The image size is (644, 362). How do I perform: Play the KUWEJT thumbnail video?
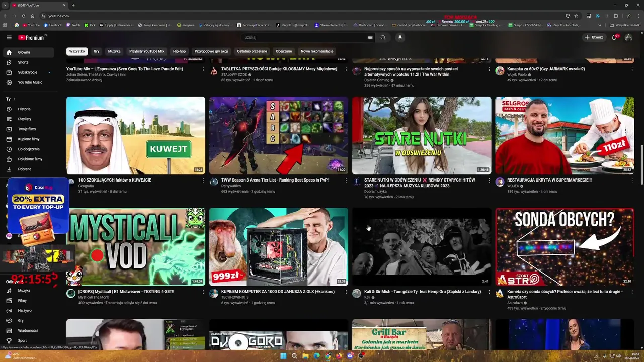136,135
